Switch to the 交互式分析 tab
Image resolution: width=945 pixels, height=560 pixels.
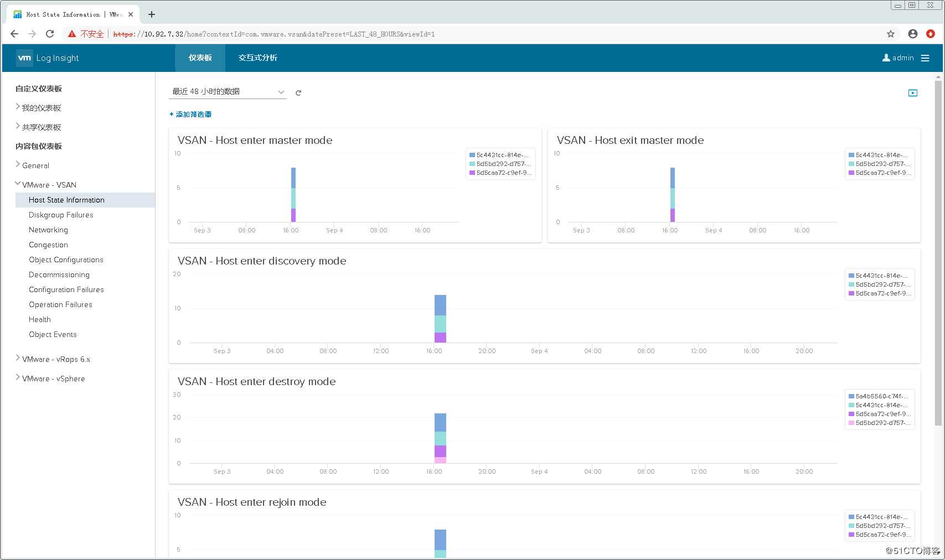[258, 58]
